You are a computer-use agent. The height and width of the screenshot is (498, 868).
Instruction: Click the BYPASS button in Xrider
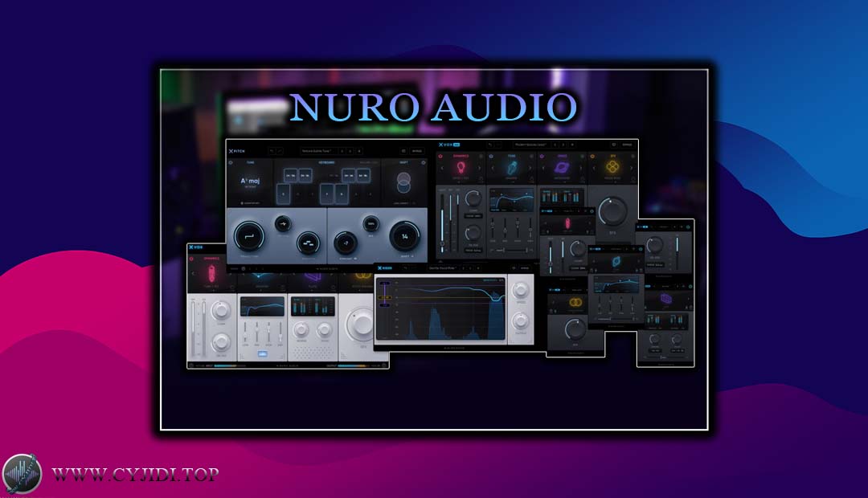pyautogui.click(x=525, y=268)
